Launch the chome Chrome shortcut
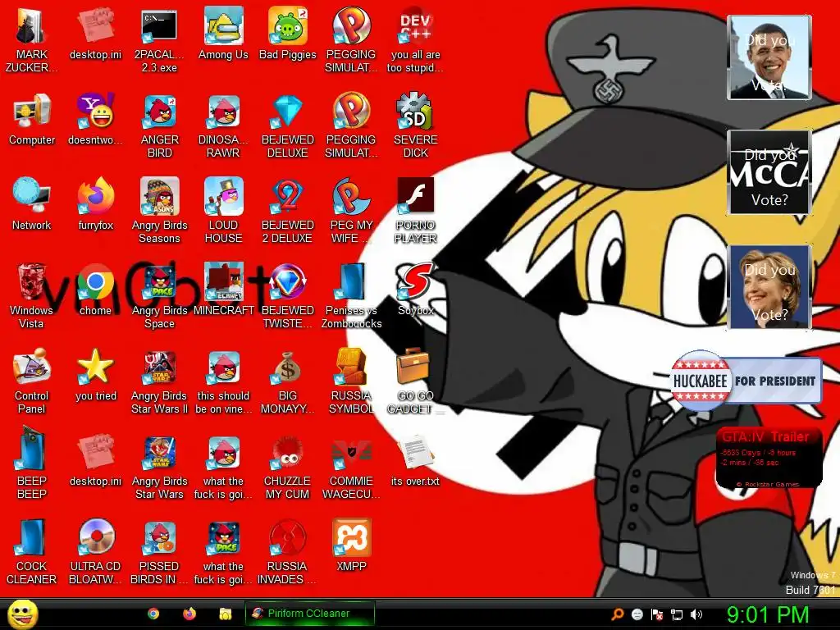Viewport: 840px width, 630px height. (x=95, y=290)
